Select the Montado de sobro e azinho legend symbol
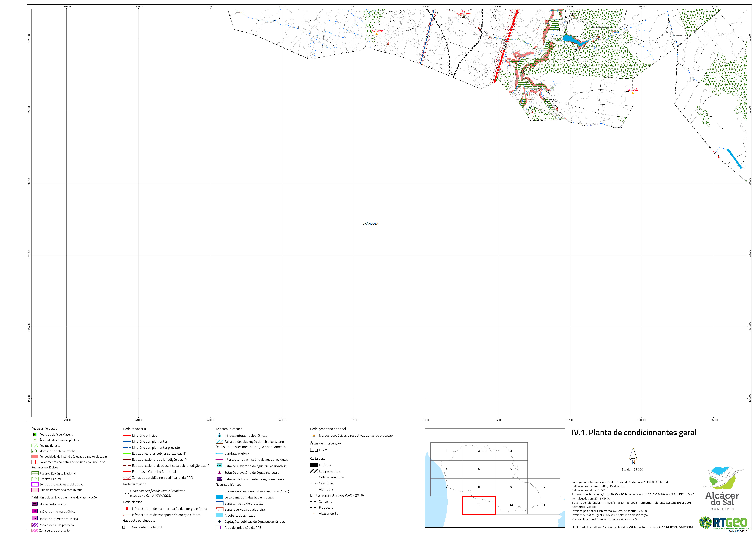 click(35, 451)
